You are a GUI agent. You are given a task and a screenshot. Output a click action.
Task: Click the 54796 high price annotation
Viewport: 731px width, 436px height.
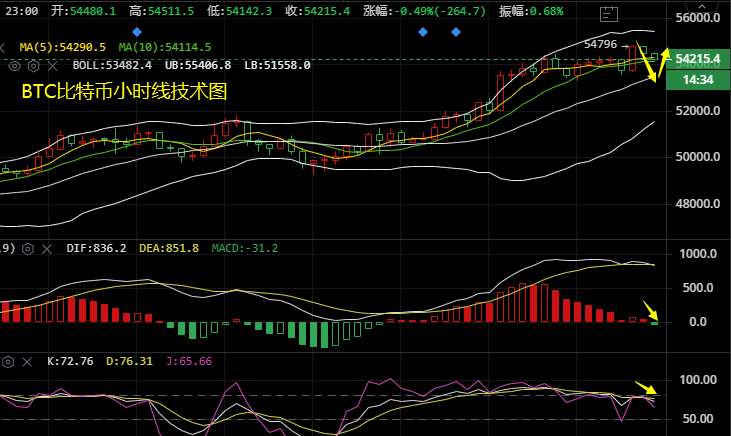[x=600, y=44]
